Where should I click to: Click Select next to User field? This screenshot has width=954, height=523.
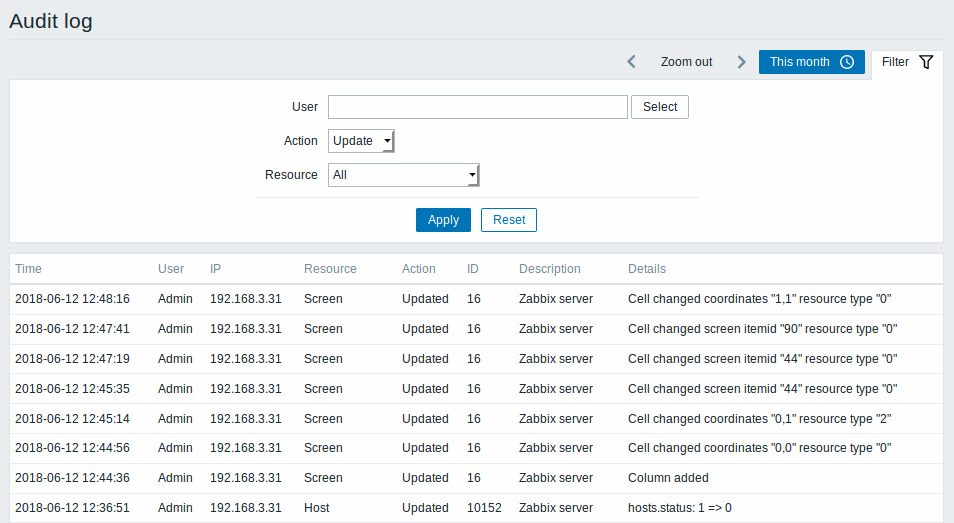(x=660, y=107)
